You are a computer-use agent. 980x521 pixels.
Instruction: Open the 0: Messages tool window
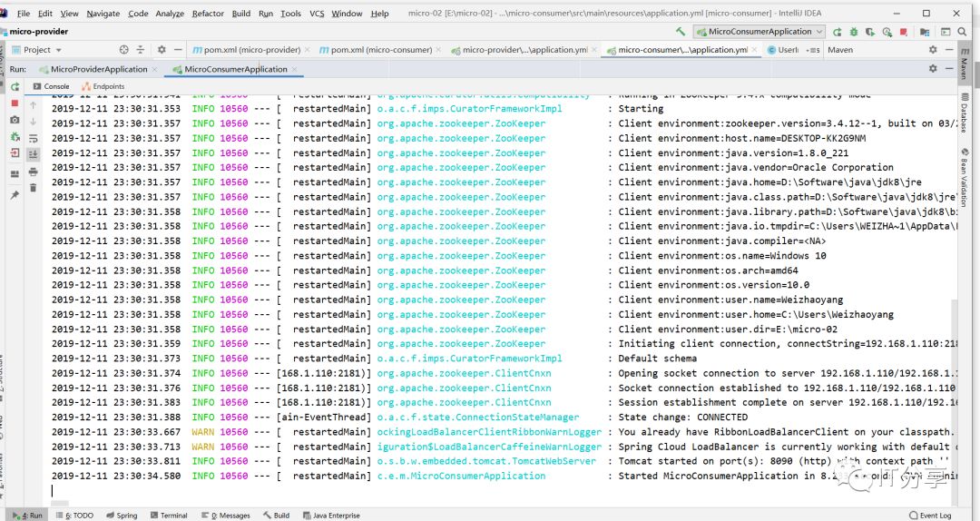(226, 516)
